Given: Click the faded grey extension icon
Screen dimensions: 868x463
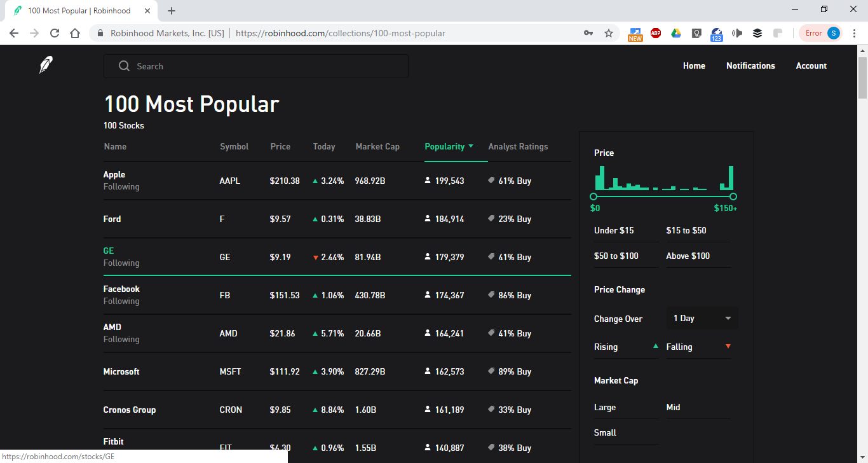Looking at the screenshot, I should tap(778, 33).
